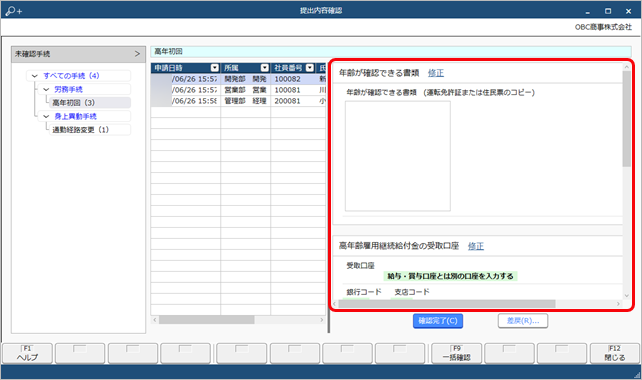Screen dimensions: 642x380
Task: Collapse the 未確認手続 panel with its arrow
Action: (x=137, y=54)
